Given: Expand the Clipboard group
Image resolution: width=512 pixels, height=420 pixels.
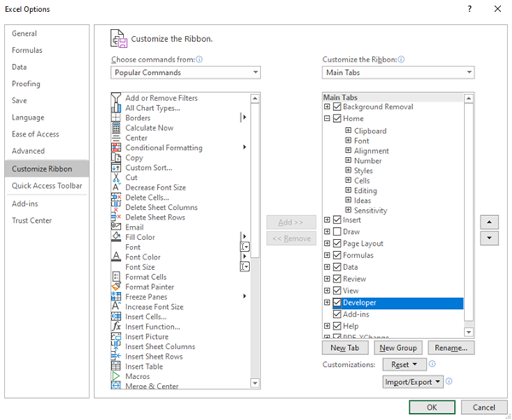Looking at the screenshot, I should (348, 131).
